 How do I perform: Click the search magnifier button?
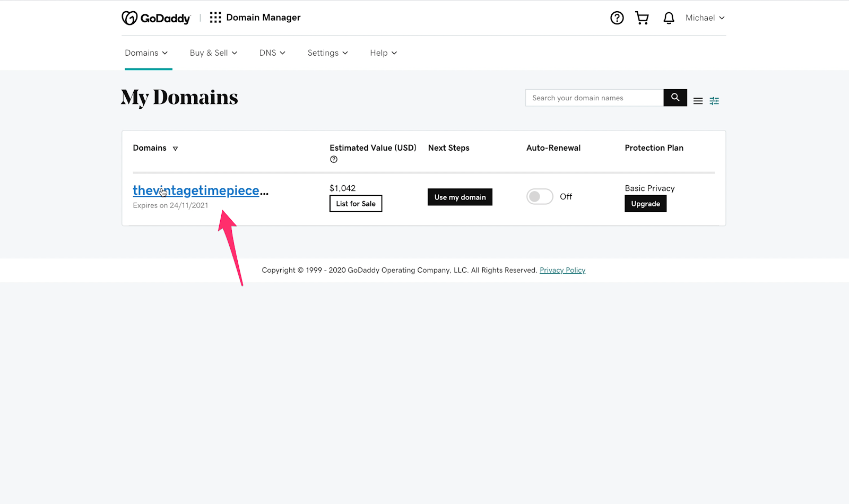point(675,98)
